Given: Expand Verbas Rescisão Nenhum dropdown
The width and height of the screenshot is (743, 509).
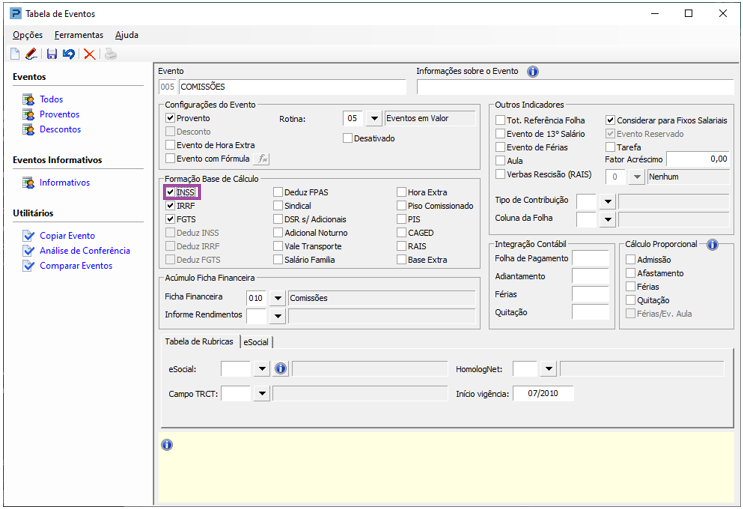Looking at the screenshot, I should coord(637,177).
